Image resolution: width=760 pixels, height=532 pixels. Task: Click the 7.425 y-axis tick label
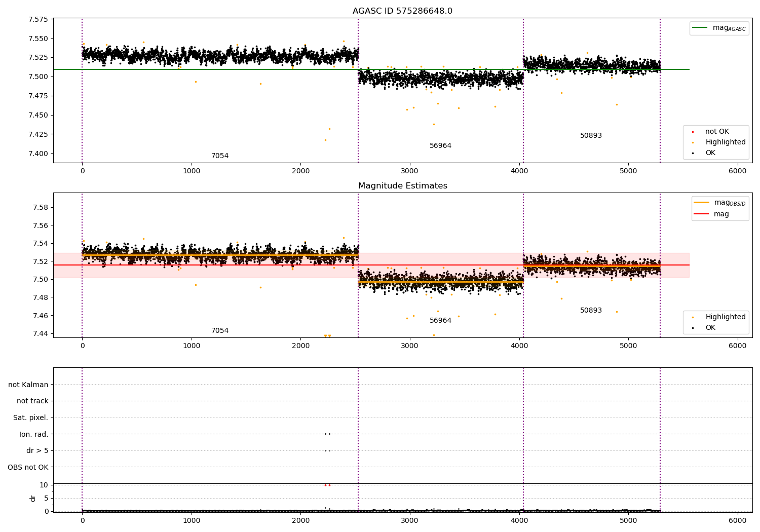[38, 135]
